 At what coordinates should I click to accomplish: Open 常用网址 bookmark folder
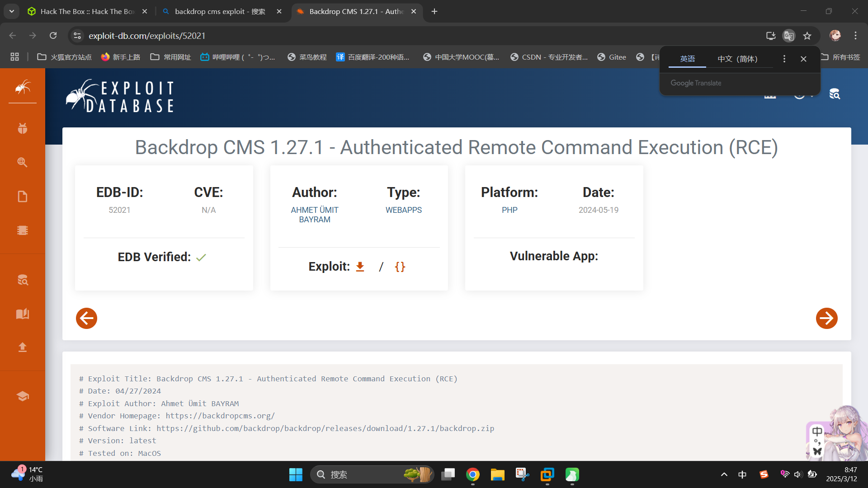pos(170,57)
